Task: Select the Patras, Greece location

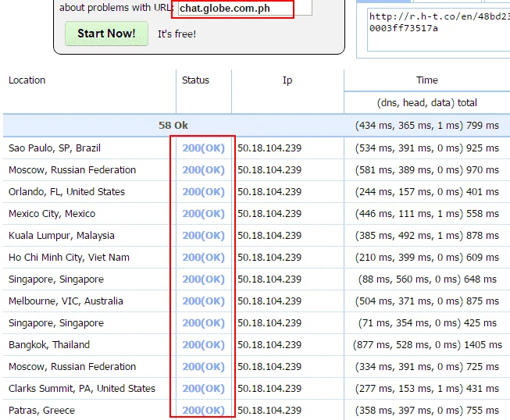Action: pos(41,411)
